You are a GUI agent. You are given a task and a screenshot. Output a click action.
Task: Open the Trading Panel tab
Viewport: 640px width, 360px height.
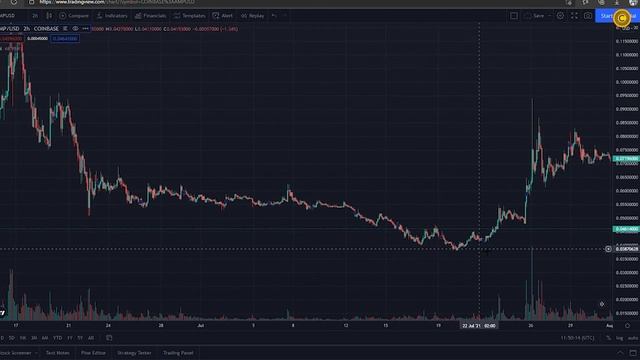pyautogui.click(x=178, y=353)
